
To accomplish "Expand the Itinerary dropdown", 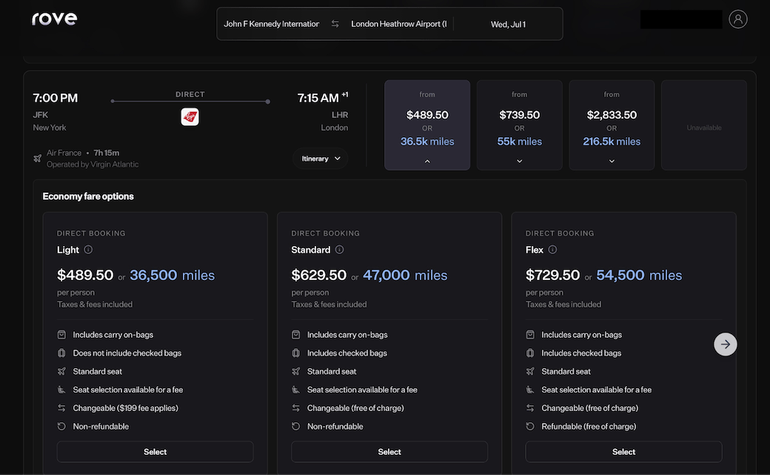I will coord(321,158).
